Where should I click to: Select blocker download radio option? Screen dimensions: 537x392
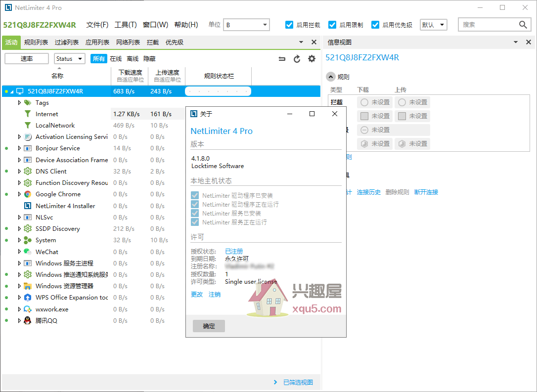364,102
